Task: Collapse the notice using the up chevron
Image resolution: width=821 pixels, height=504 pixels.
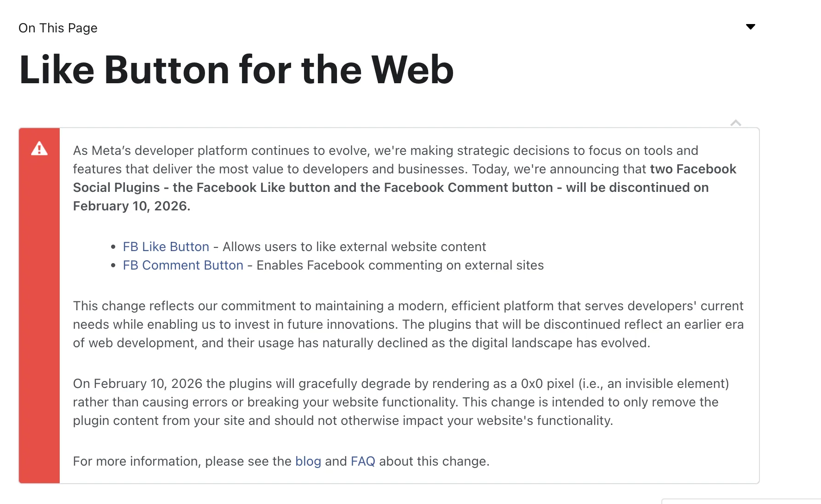Action: [x=735, y=123]
